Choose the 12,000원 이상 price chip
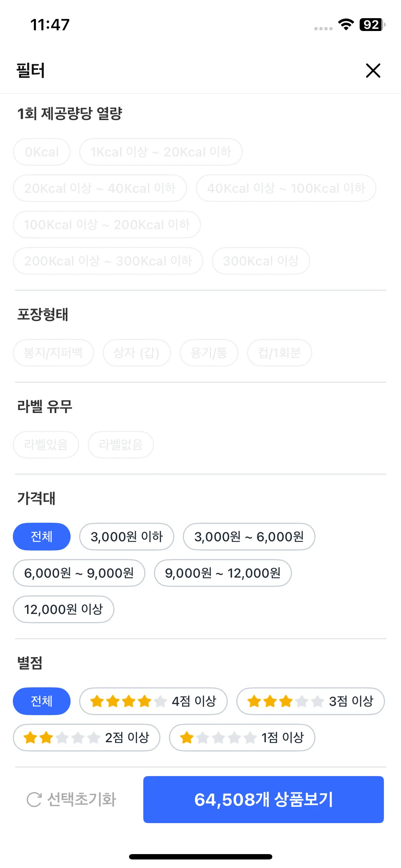 [63, 609]
